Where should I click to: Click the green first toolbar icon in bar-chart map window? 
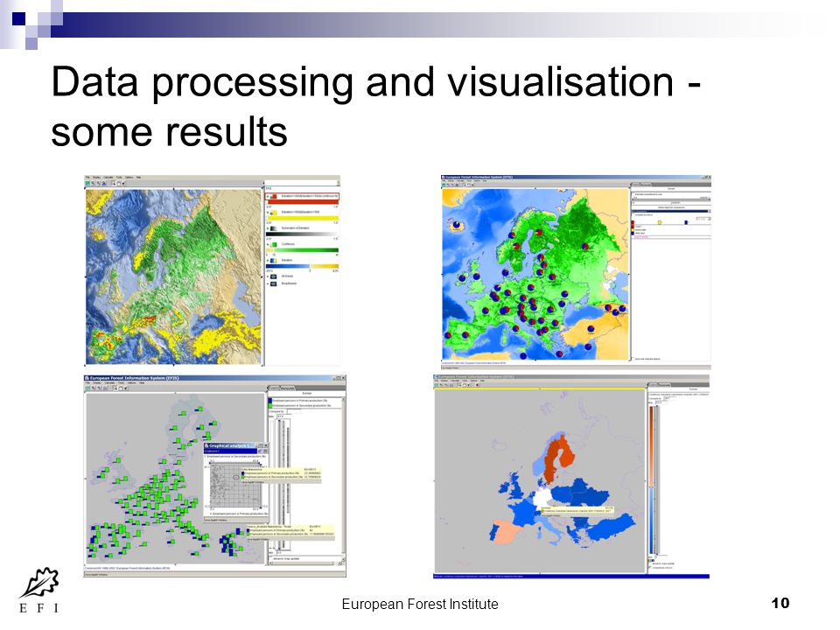coord(87,388)
